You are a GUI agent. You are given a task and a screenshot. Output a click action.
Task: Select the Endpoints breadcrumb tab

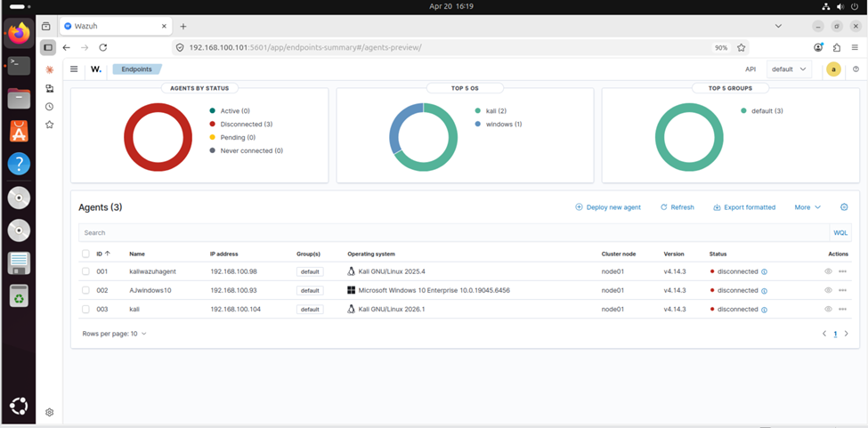(137, 69)
